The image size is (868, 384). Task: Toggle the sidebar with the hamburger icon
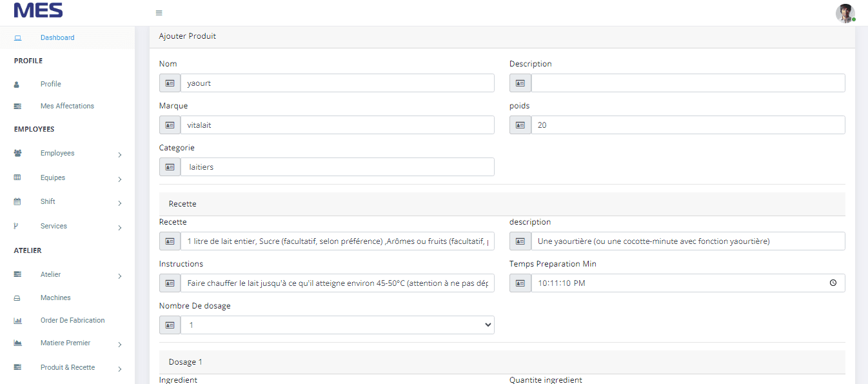click(x=158, y=12)
